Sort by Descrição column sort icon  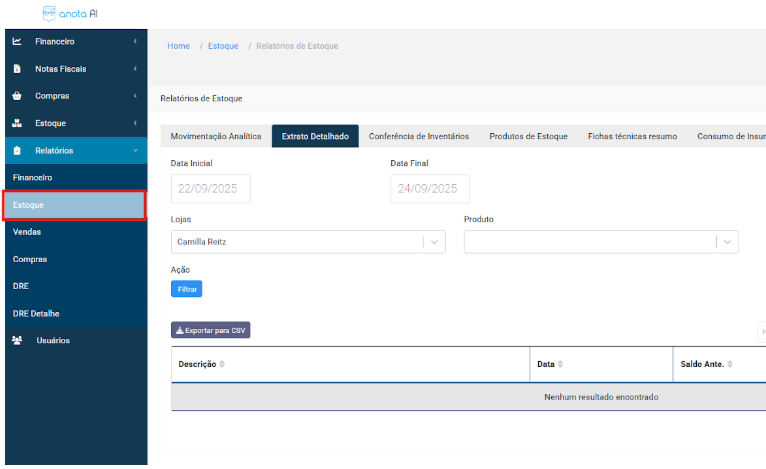click(x=222, y=364)
